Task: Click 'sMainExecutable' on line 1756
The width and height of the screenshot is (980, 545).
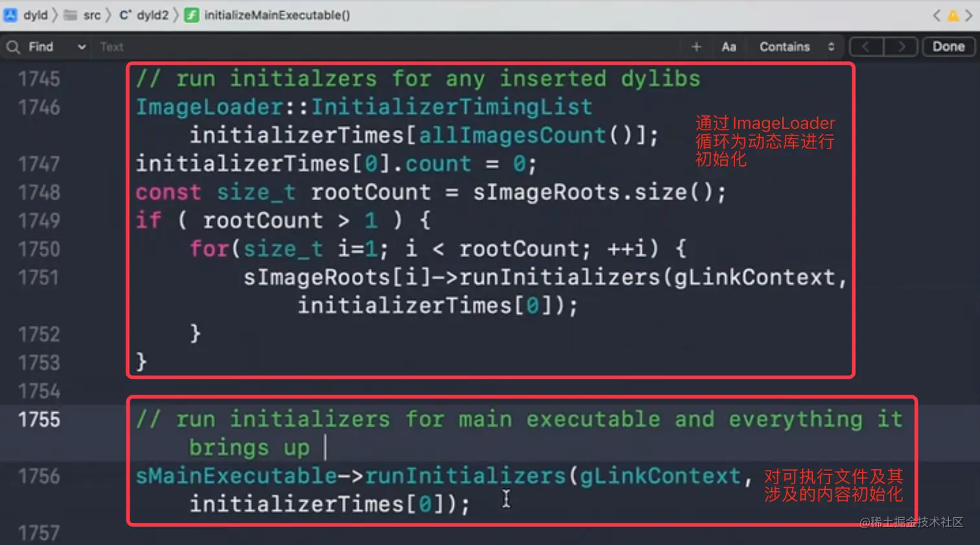Action: click(x=236, y=476)
